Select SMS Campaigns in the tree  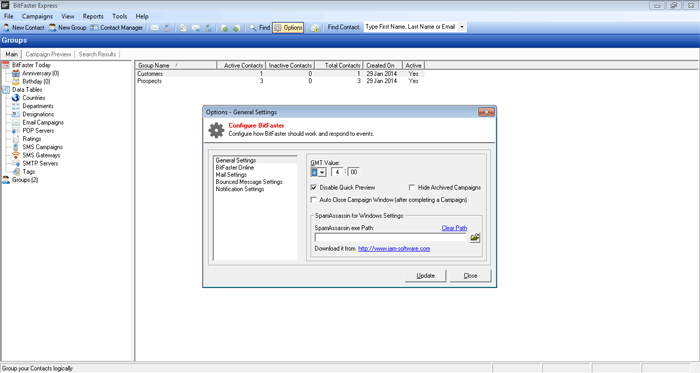click(42, 147)
